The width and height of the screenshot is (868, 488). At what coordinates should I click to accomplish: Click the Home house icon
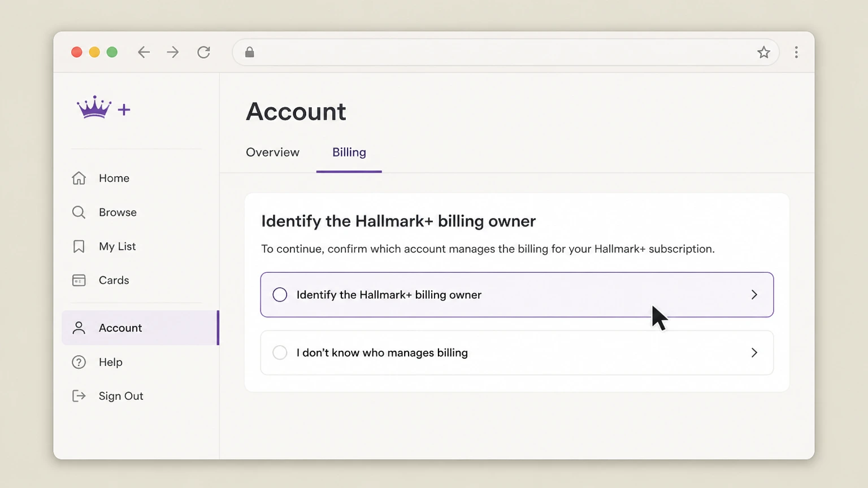tap(79, 178)
